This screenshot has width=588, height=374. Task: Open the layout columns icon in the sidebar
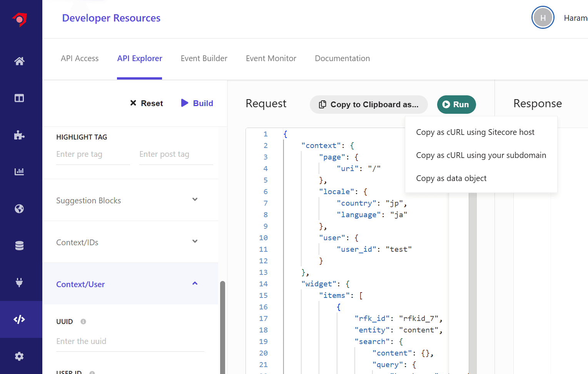pyautogui.click(x=19, y=98)
